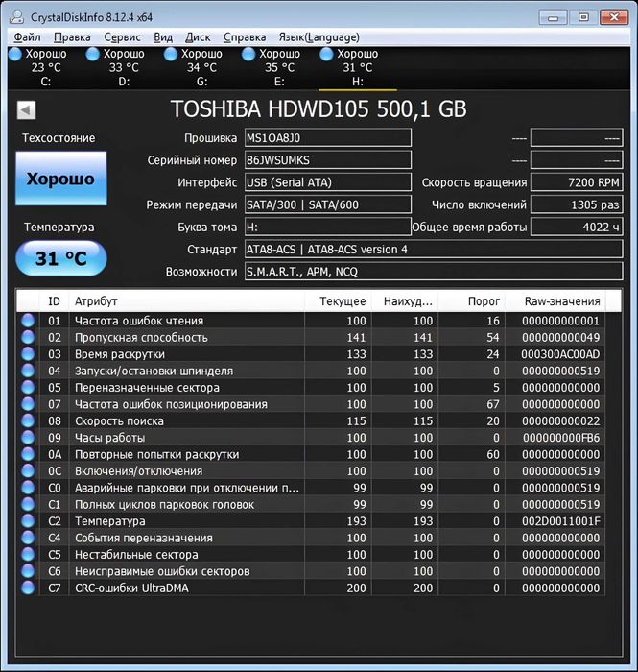The height and width of the screenshot is (672, 638).
Task: Click status icon of Частота ошибок позиционирования row
Action: coord(28,404)
